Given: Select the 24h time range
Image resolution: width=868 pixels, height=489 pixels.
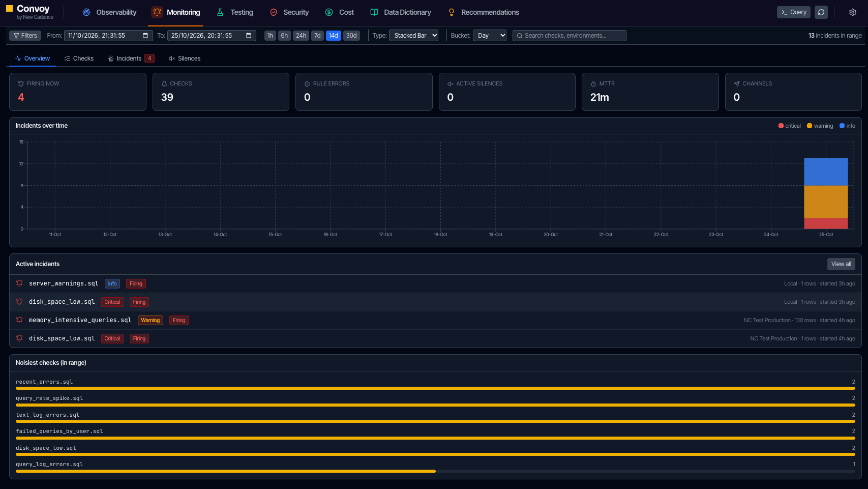Looking at the screenshot, I should point(301,36).
